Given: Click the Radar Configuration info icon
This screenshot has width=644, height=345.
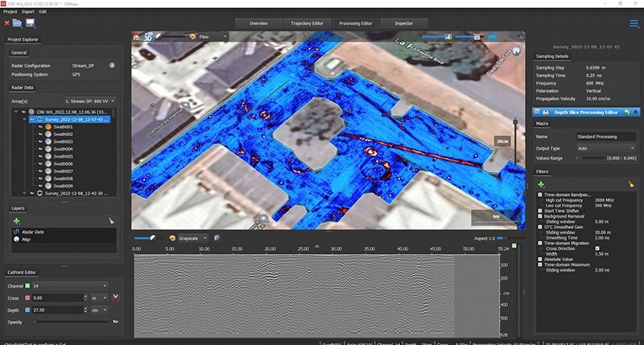Looking at the screenshot, I should (112, 64).
